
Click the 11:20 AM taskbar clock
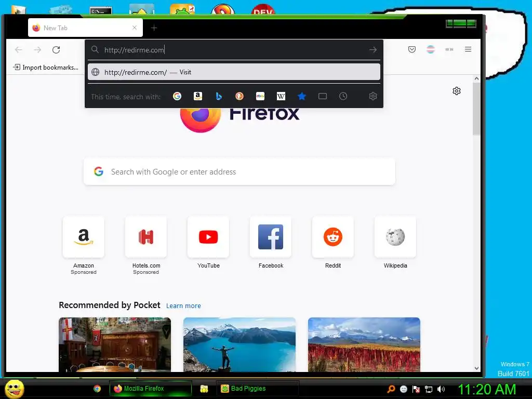(487, 389)
